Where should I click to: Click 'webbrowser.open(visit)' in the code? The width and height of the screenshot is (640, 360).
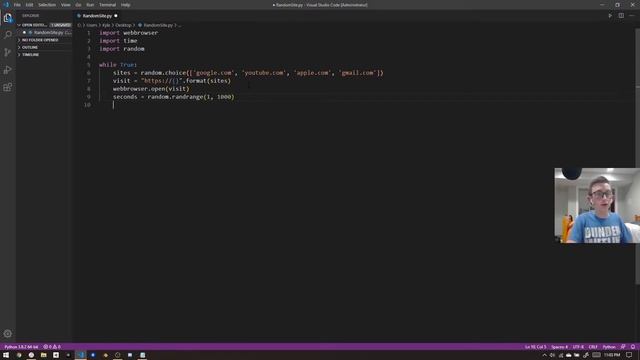tap(151, 89)
